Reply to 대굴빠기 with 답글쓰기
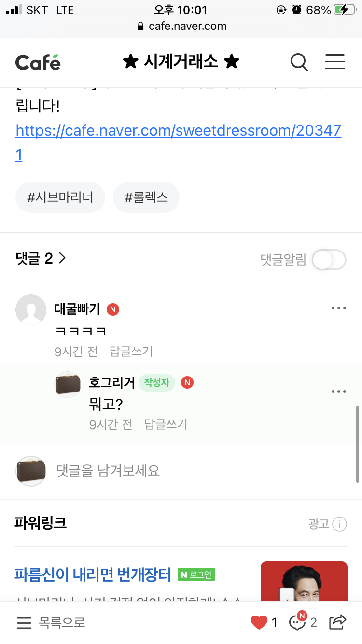Viewport: 362px width, 644px height. click(131, 351)
